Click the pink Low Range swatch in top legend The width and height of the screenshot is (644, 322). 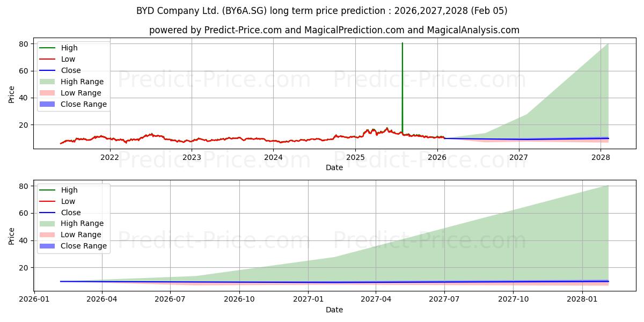pos(47,93)
